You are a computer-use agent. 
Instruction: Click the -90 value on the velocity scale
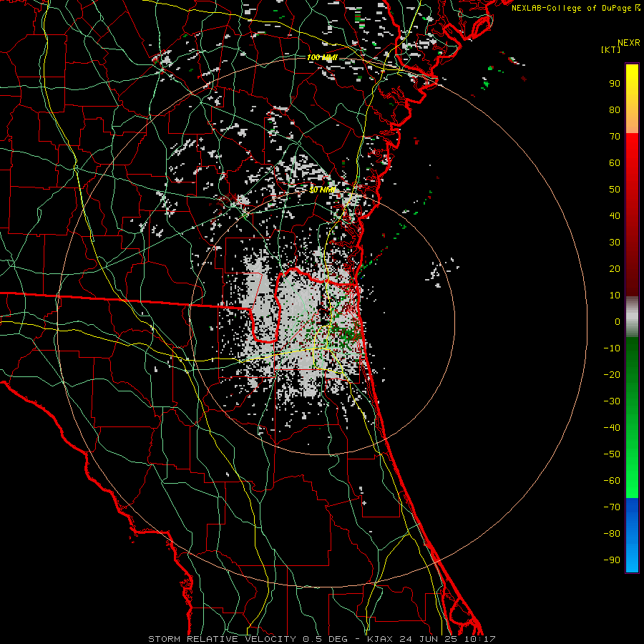pyautogui.click(x=612, y=560)
